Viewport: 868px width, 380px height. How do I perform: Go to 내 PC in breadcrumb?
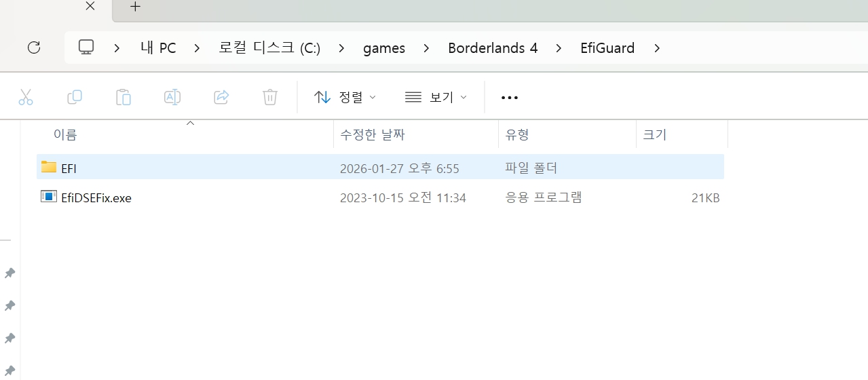click(x=158, y=48)
